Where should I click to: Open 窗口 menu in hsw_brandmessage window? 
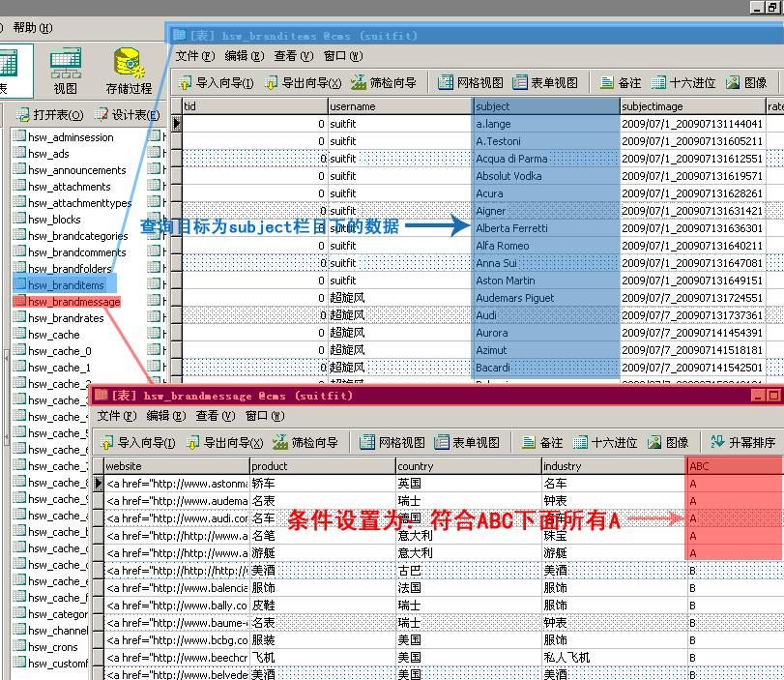point(265,416)
